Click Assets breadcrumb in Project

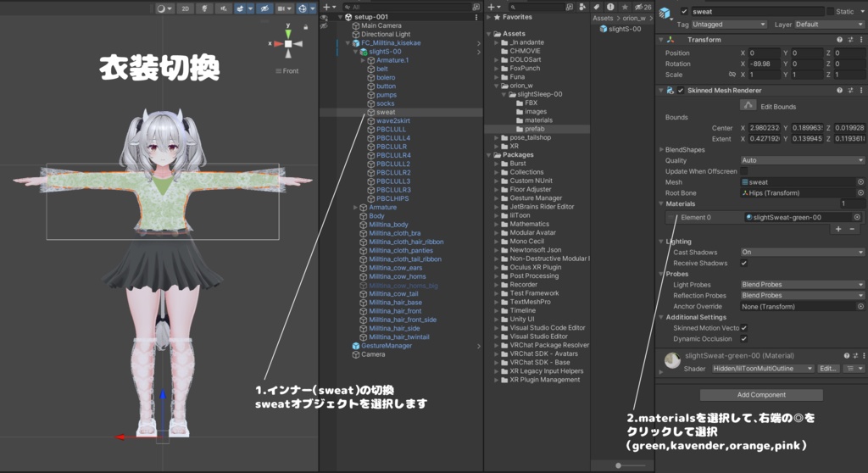[603, 19]
